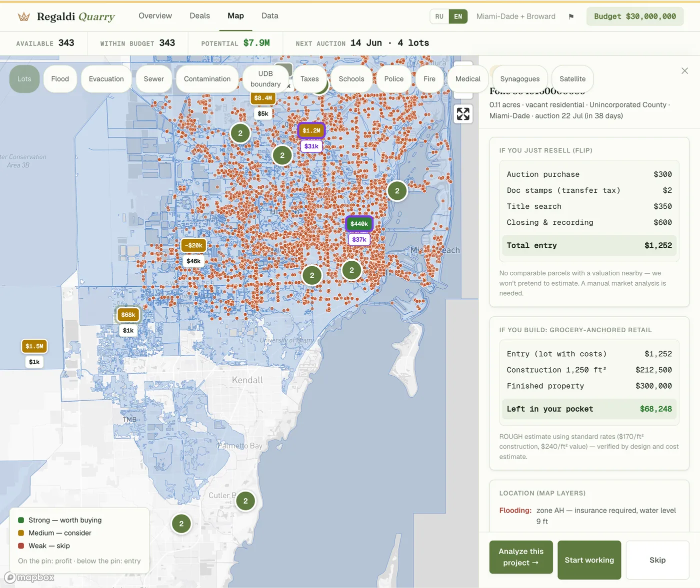Viewport: 700px width, 588px height.
Task: Click the Available 343 stat
Action: click(45, 43)
